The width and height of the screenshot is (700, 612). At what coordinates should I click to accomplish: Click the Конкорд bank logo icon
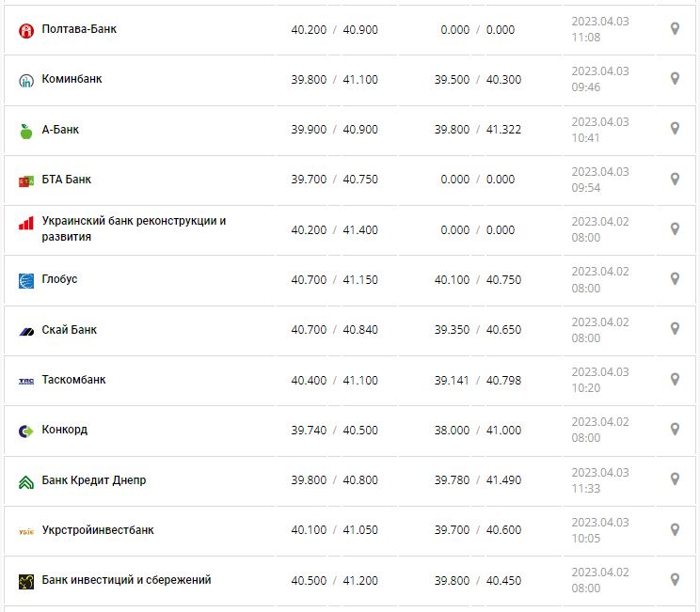(26, 431)
